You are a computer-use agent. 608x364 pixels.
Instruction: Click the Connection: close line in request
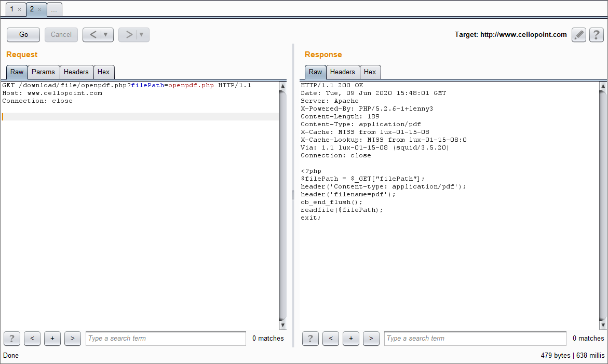(x=37, y=101)
